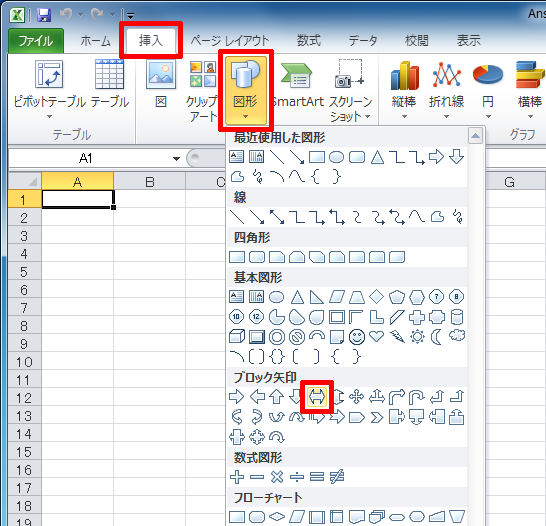The height and width of the screenshot is (526, 546).
Task: Switch to the 挿入 tab
Action: click(150, 41)
